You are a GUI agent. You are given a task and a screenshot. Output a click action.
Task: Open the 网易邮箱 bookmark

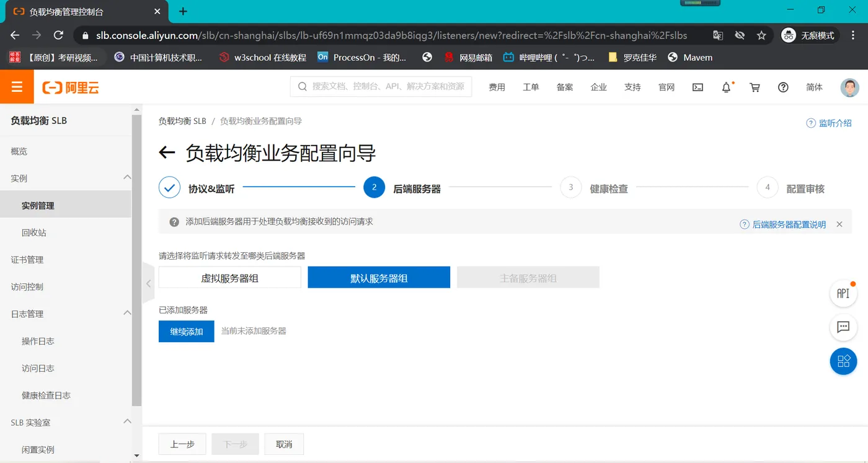click(x=468, y=58)
